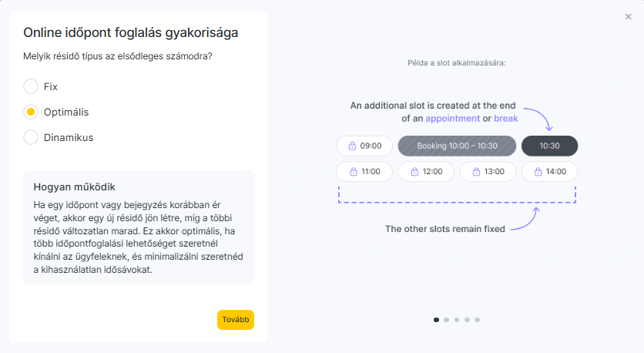Screen dimensions: 644x353
Task: Click the lock icon on the 12:00 slot
Action: [x=414, y=171]
